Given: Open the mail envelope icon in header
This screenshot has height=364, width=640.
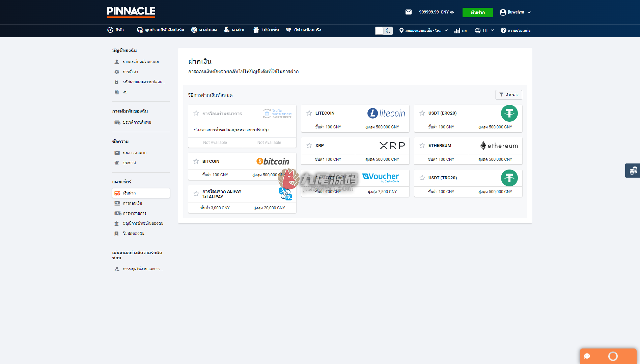Looking at the screenshot, I should tap(408, 12).
